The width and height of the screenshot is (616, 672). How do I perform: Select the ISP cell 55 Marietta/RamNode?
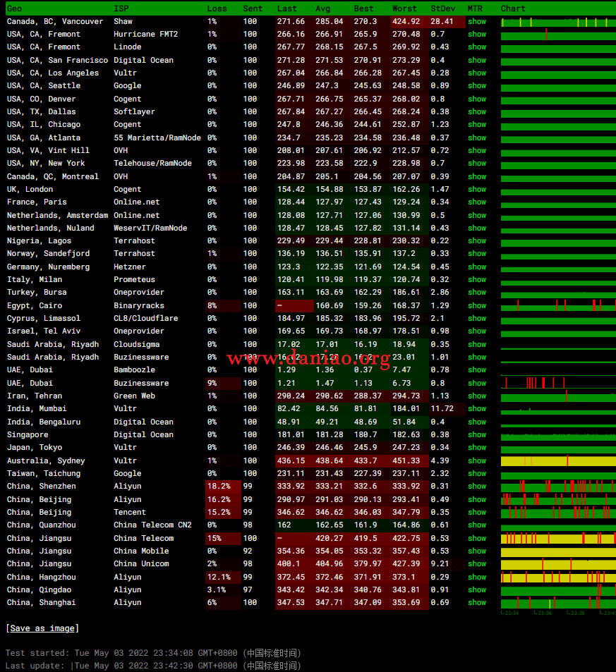pos(157,138)
